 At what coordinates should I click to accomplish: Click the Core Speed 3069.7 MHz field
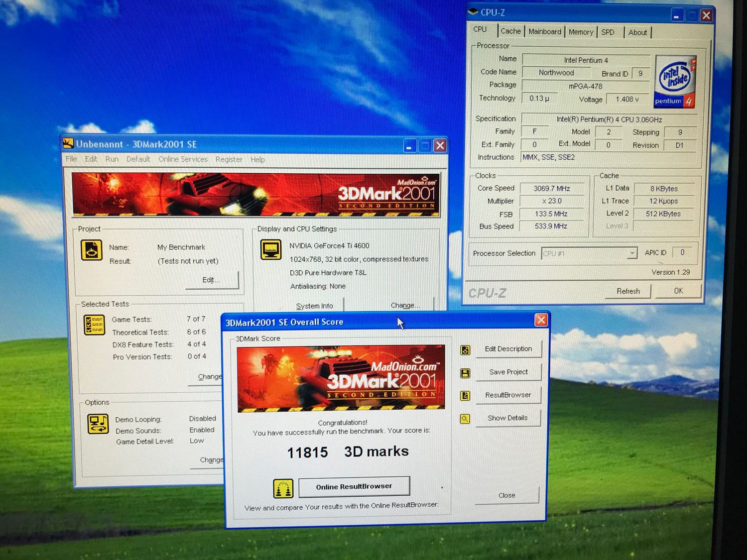click(552, 188)
